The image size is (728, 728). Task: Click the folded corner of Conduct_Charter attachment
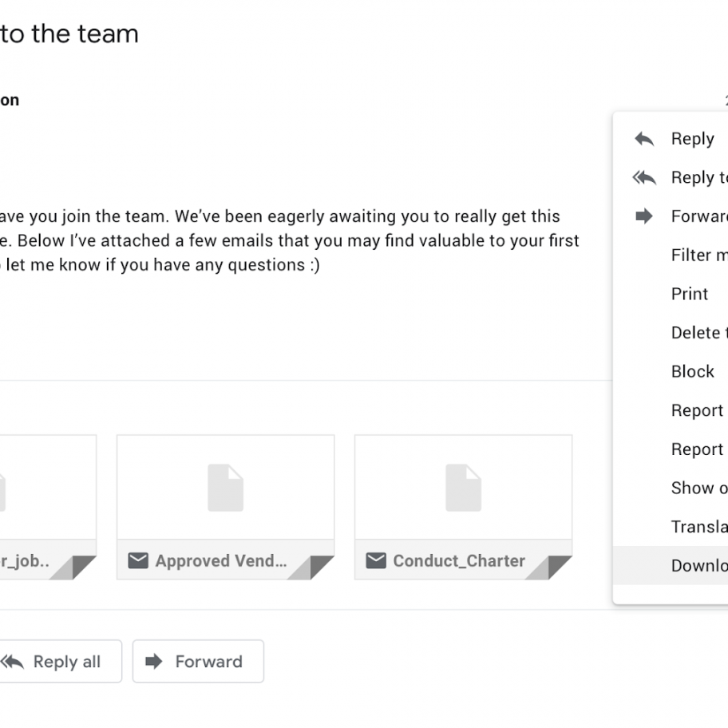(x=558, y=566)
